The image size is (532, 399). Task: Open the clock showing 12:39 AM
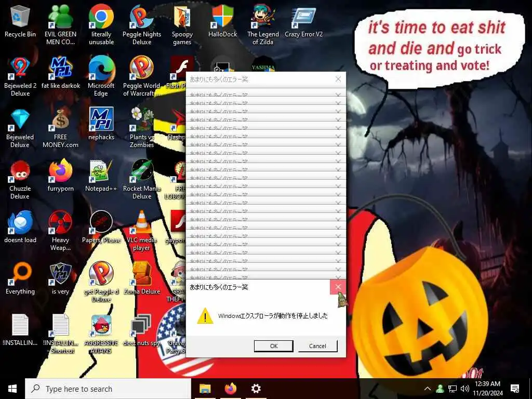coord(487,389)
